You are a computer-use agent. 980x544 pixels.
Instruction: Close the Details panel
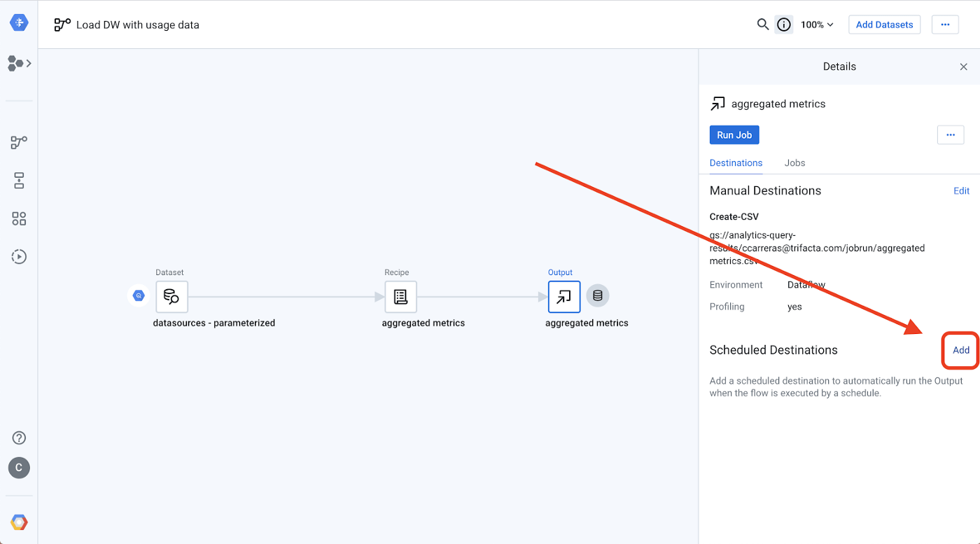963,67
